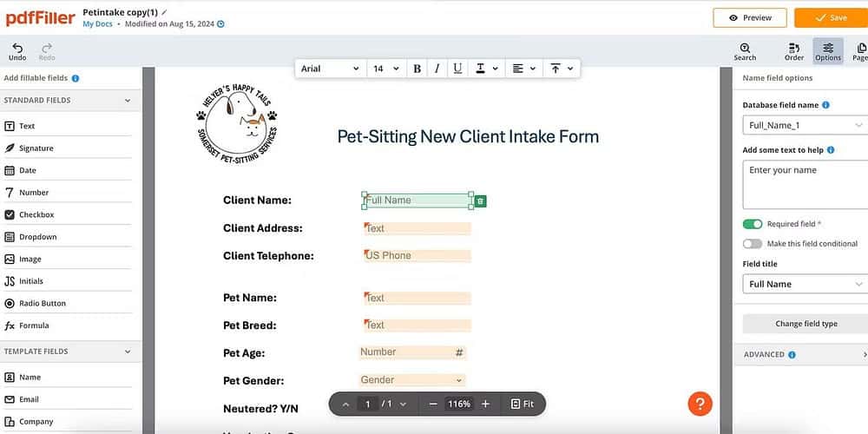Click the orange help question mark

700,404
